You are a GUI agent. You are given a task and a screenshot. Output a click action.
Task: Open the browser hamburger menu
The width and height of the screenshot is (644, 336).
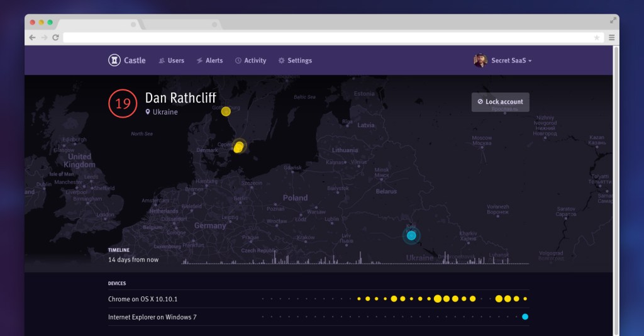pos(611,38)
